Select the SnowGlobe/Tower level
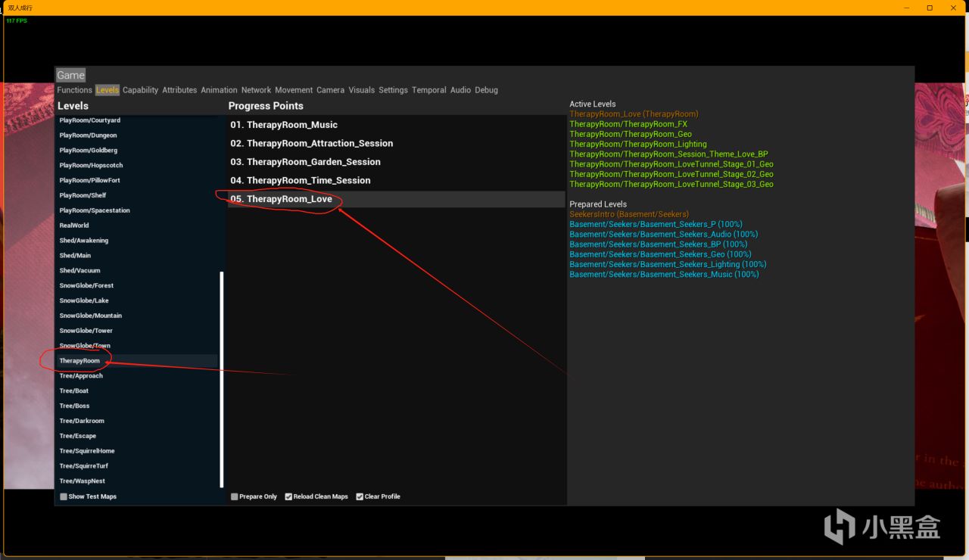 click(138, 331)
